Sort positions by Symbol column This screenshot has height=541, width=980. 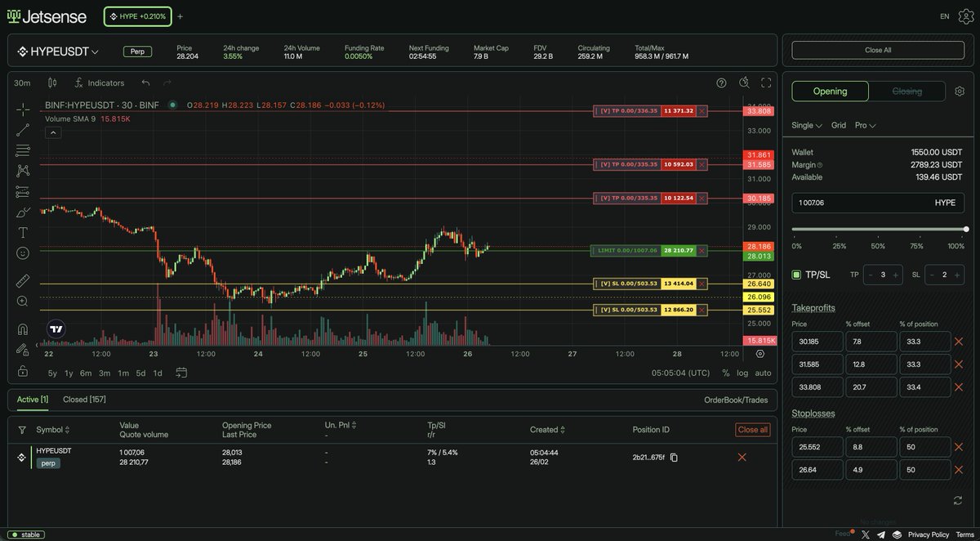pos(53,430)
